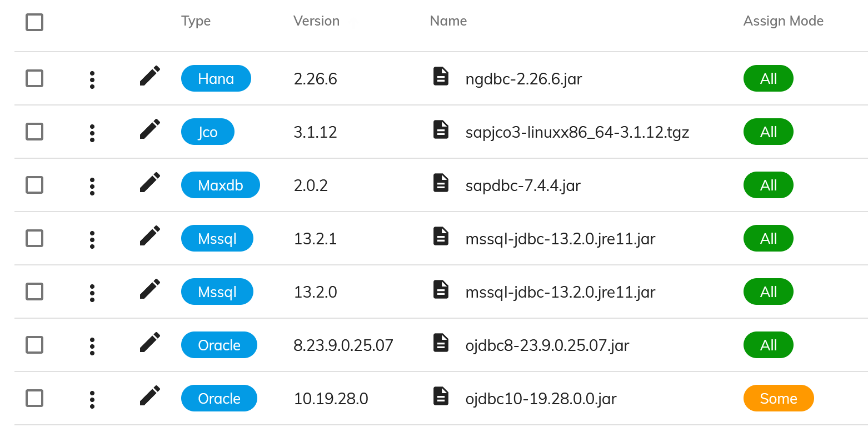Viewport: 868px width, 427px height.
Task: Open three-dot menu for Maxdb row
Action: pos(92,186)
